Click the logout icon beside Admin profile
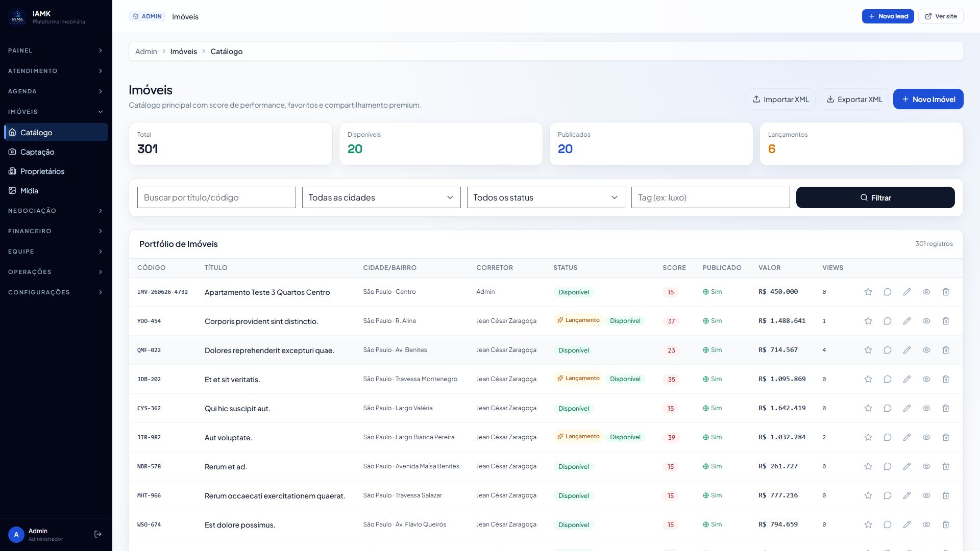Image resolution: width=980 pixels, height=551 pixels. tap(98, 534)
